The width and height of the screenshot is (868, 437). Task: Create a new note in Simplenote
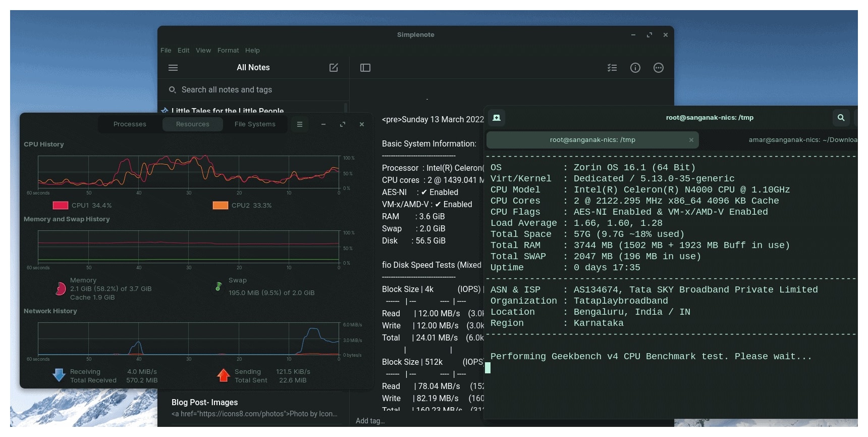click(x=334, y=68)
